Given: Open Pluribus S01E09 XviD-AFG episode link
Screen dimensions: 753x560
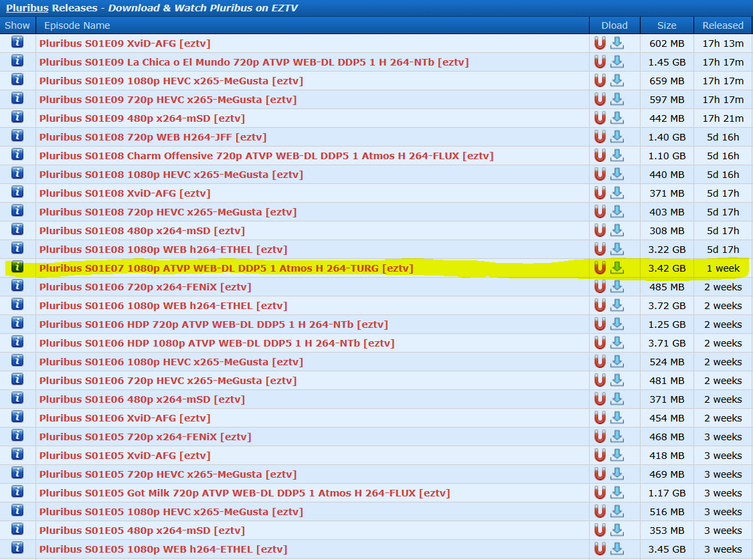Looking at the screenshot, I should coord(125,43).
